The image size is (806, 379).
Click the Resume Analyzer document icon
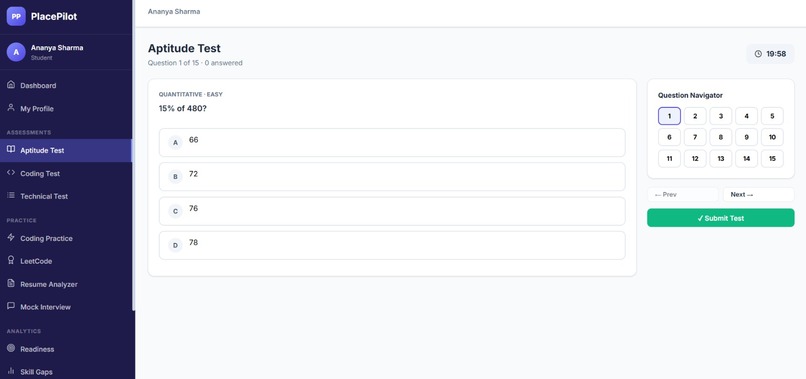tap(11, 283)
